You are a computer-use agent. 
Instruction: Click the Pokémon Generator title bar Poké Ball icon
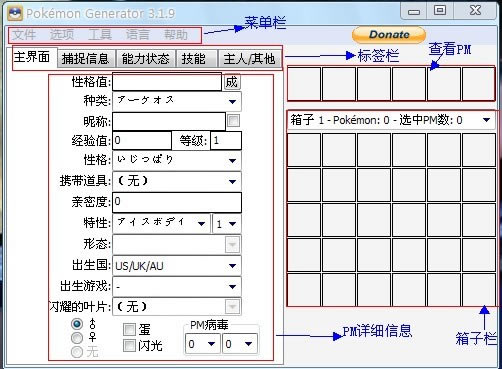point(14,13)
